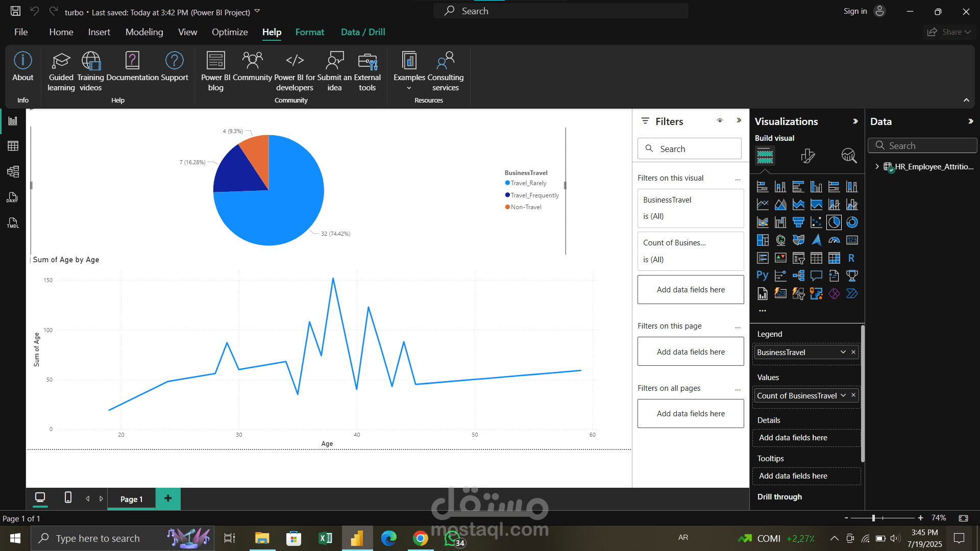Open Documentation help
980x551 pixels.
[132, 66]
